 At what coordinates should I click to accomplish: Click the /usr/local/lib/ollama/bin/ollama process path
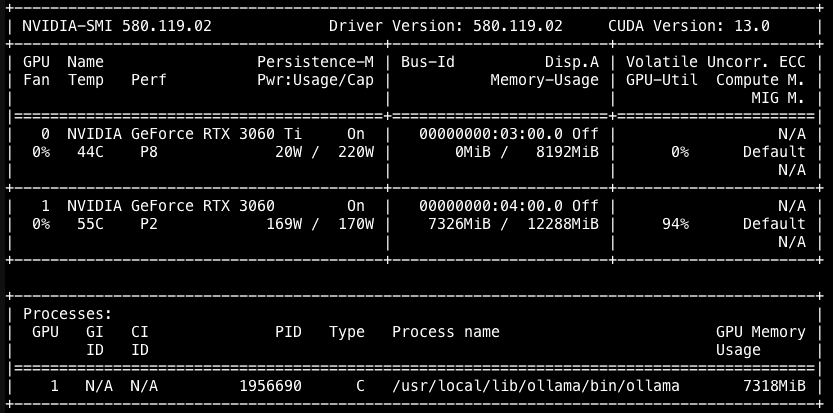tap(536, 386)
